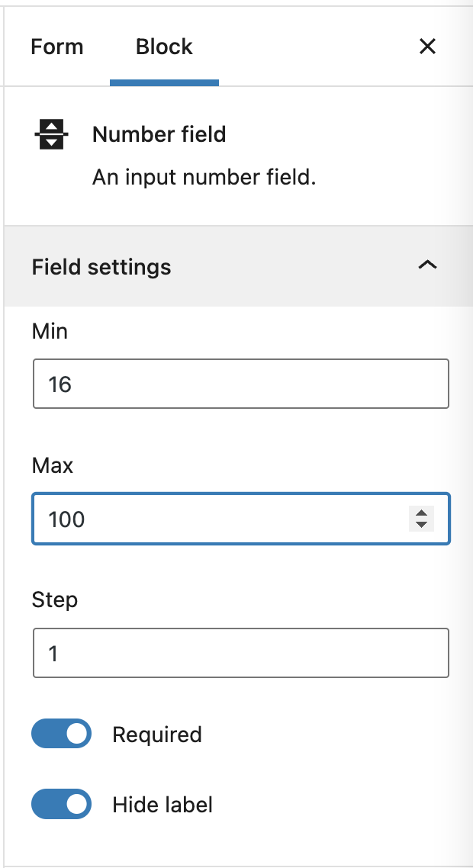
Task: Close the settings sidebar with X
Action: (427, 47)
